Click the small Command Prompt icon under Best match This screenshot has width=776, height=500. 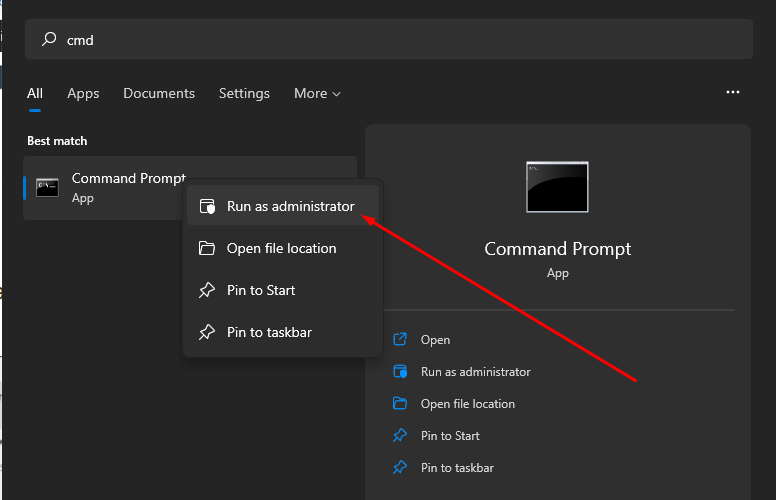(47, 188)
